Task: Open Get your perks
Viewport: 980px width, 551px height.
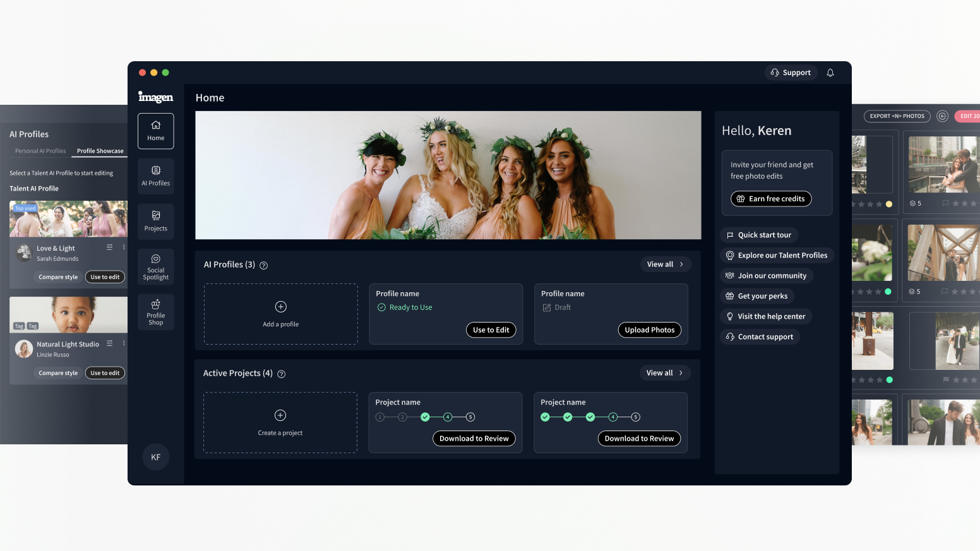Action: click(x=757, y=296)
